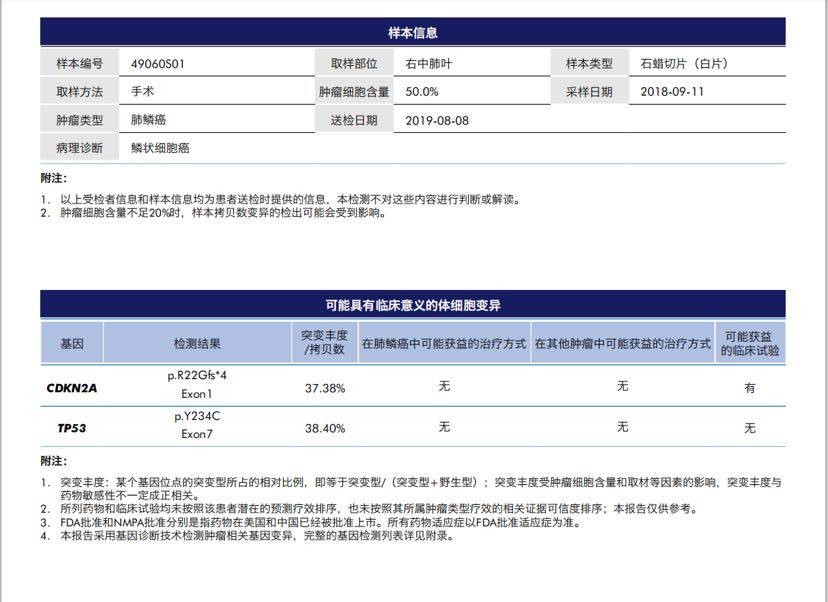Select the TP53 gene name
This screenshot has height=602, width=828.
pos(72,428)
